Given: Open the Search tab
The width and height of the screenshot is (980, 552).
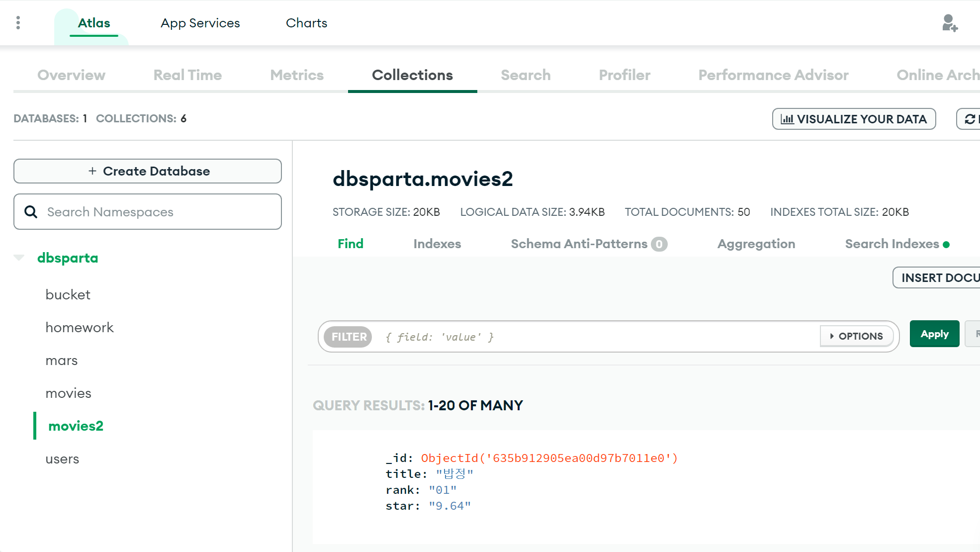Looking at the screenshot, I should coord(526,75).
